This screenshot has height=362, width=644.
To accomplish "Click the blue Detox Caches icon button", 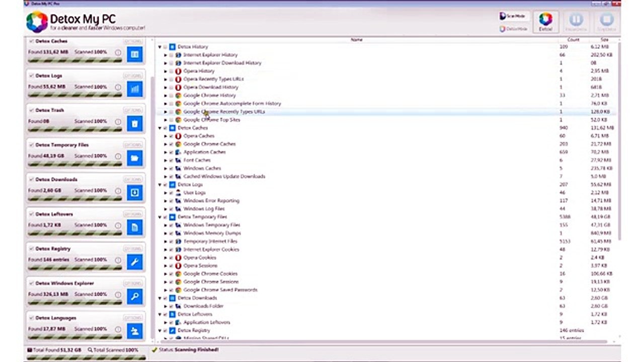I will [x=134, y=54].
